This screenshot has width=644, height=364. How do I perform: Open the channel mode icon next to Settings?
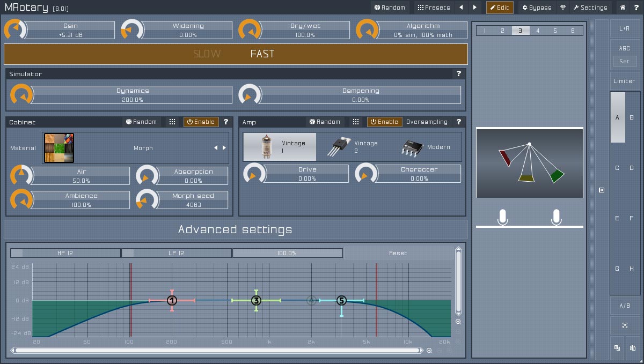point(563,8)
